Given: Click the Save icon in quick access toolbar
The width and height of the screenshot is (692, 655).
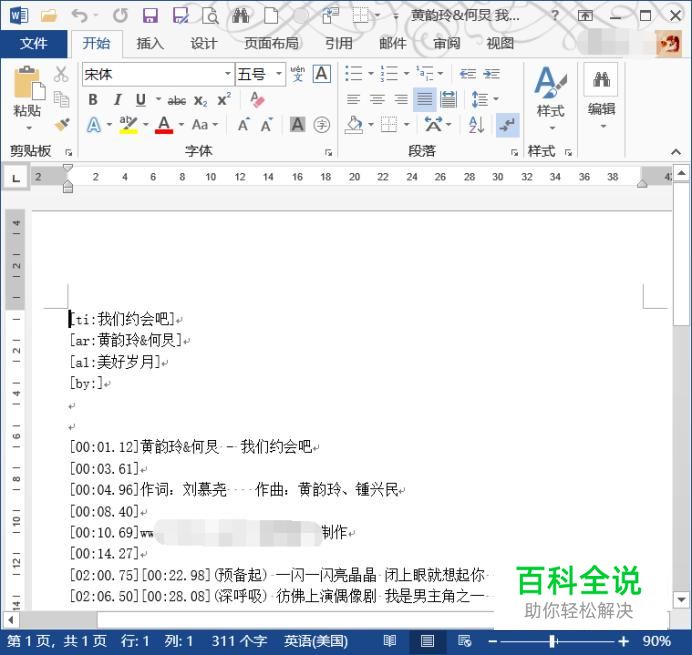Looking at the screenshot, I should click(x=150, y=16).
